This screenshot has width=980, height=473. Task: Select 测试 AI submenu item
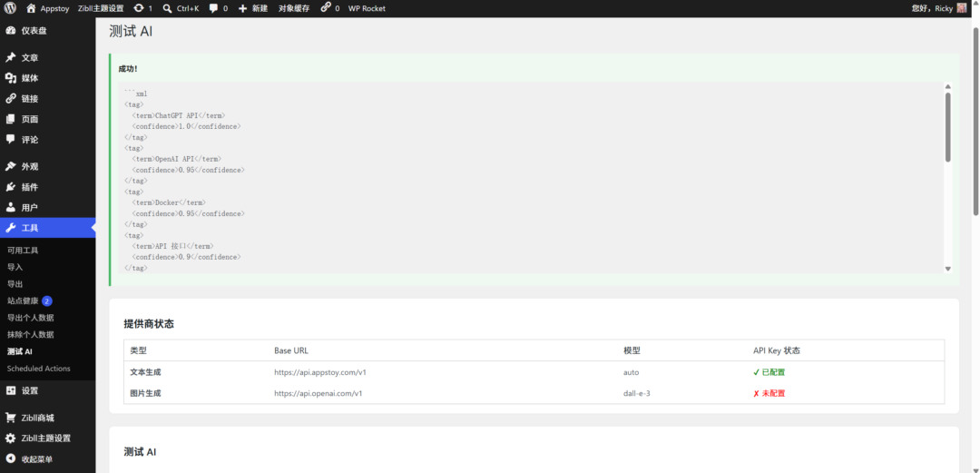(19, 351)
